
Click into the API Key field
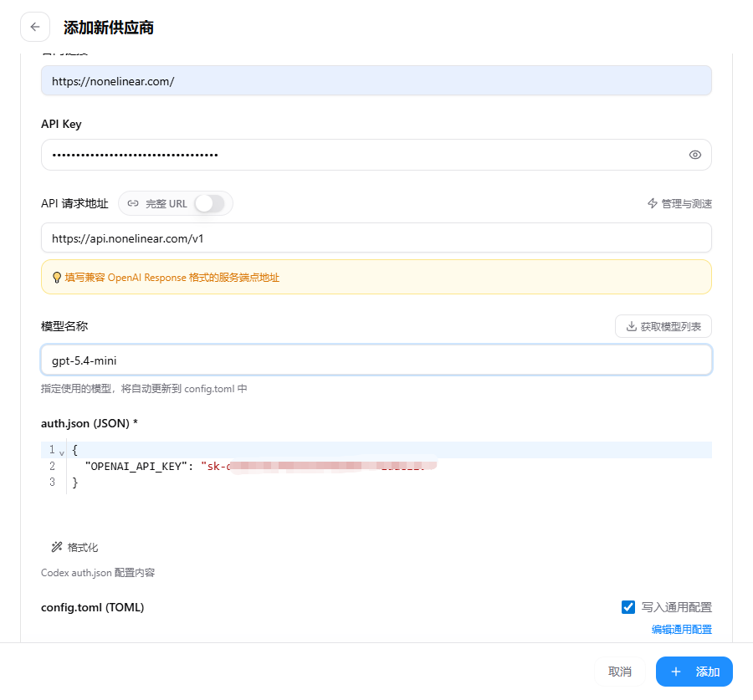click(376, 155)
